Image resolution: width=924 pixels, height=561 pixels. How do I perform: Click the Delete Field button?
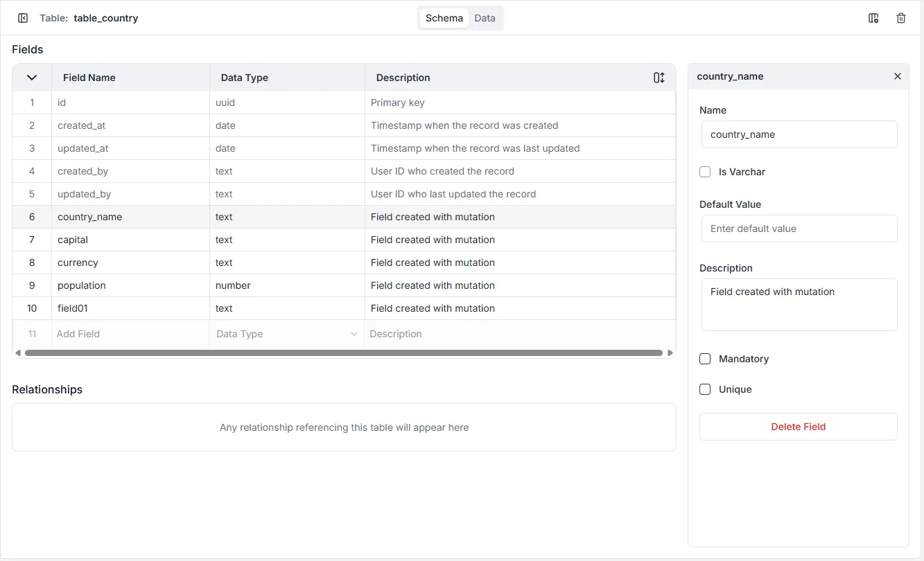tap(798, 427)
